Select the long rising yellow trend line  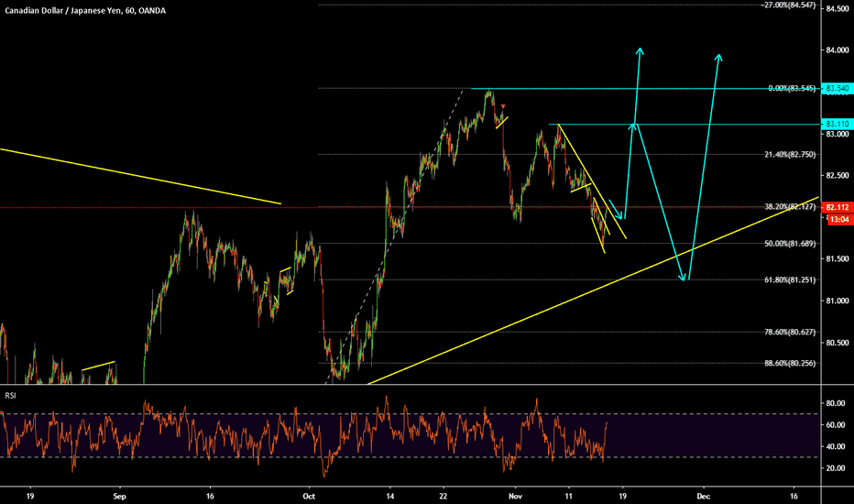594,290
